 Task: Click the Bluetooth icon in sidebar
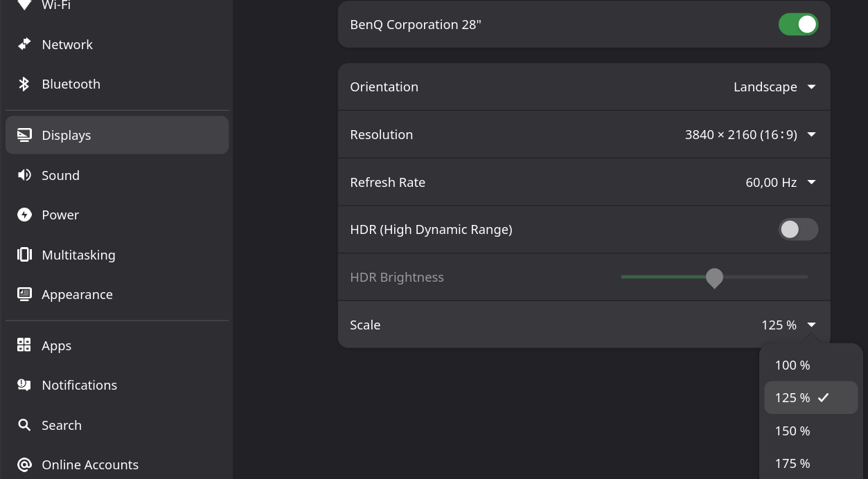pyautogui.click(x=24, y=84)
